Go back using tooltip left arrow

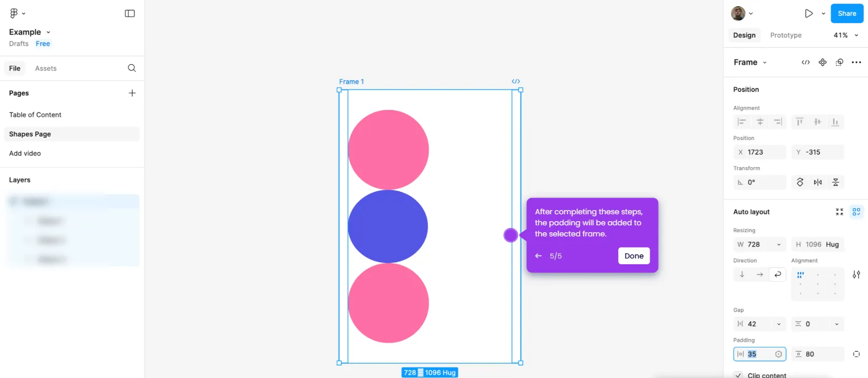pos(538,256)
